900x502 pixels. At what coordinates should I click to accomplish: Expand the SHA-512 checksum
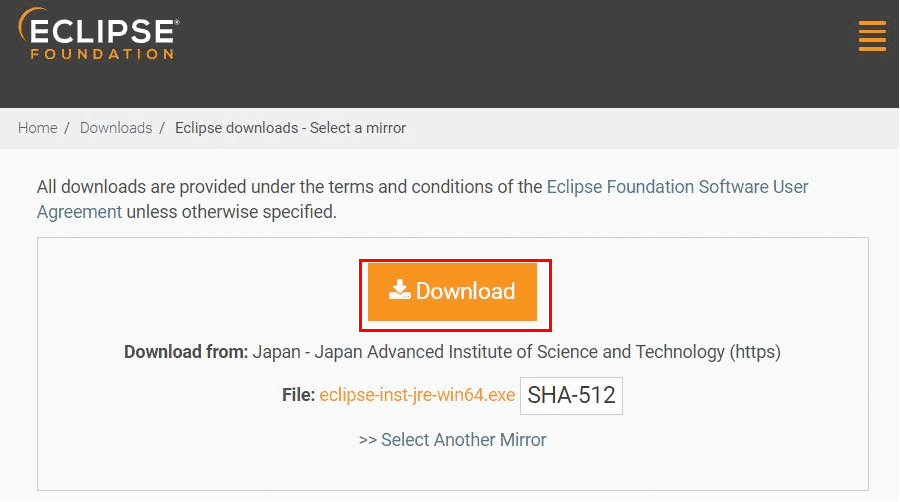coord(571,395)
